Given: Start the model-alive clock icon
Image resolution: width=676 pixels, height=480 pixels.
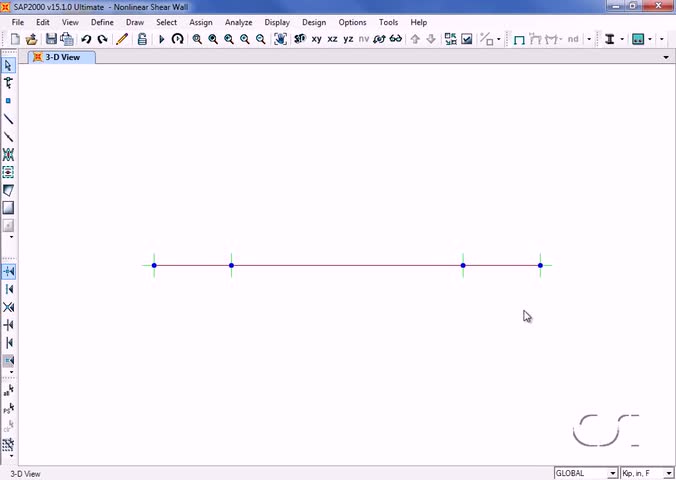Looking at the screenshot, I should (177, 39).
